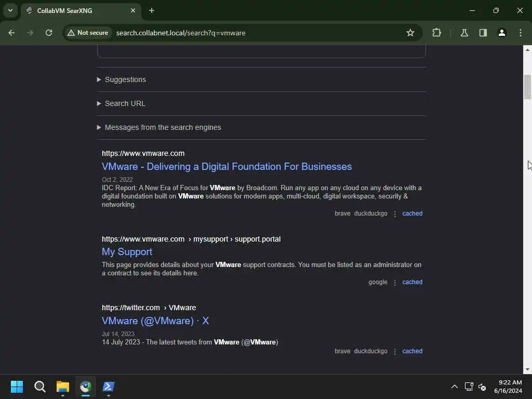The height and width of the screenshot is (399, 532).
Task: Open the browser profile menu
Action: pos(502,33)
